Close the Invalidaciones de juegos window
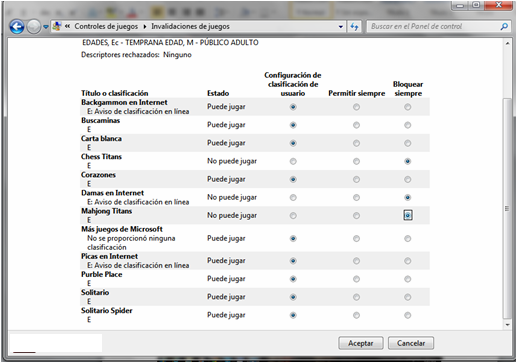The width and height of the screenshot is (517, 363). click(499, 5)
